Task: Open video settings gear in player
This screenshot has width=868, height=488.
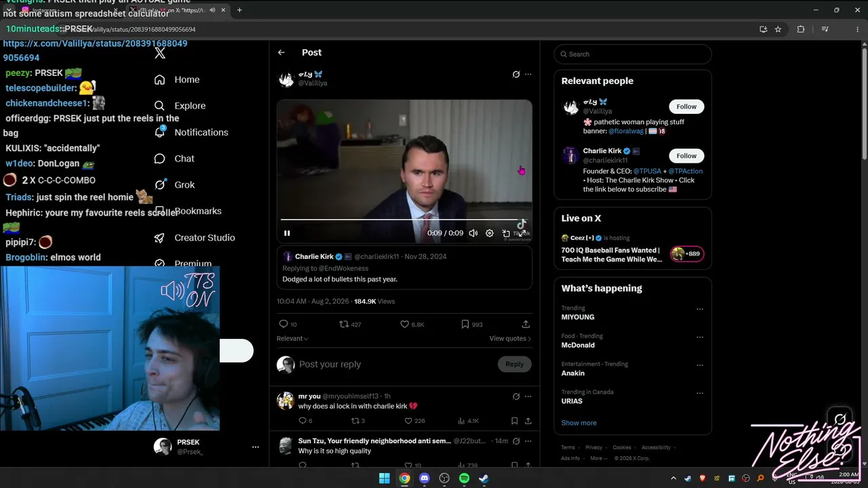Action: (490, 233)
